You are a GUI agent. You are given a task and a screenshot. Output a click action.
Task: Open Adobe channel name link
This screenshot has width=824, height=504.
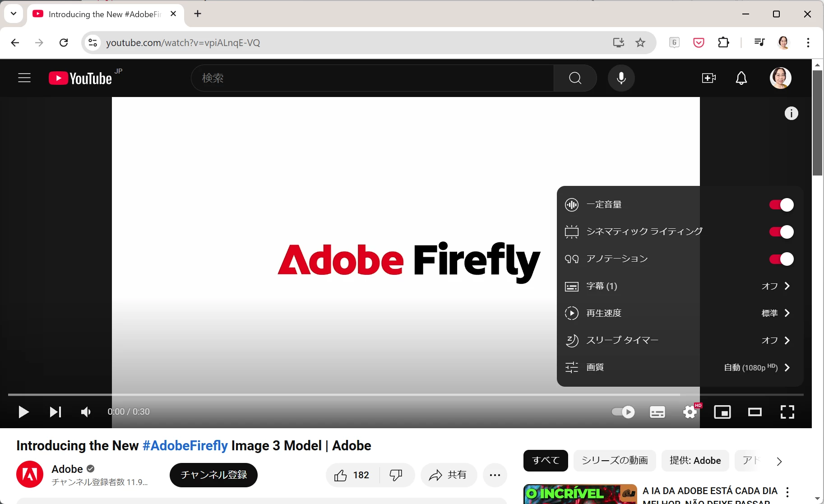pyautogui.click(x=67, y=469)
